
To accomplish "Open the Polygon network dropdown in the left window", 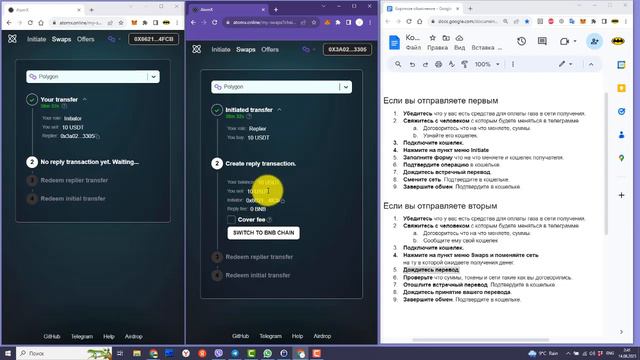I will pyautogui.click(x=93, y=77).
